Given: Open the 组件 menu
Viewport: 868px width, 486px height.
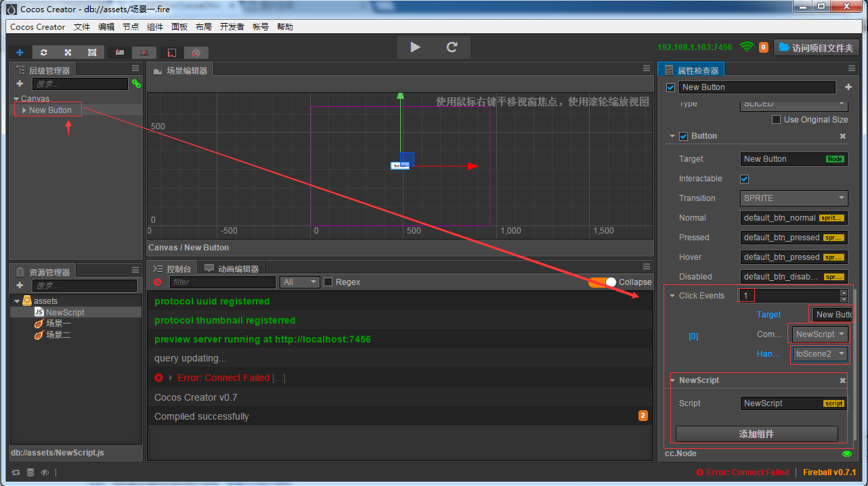Looking at the screenshot, I should [x=155, y=27].
